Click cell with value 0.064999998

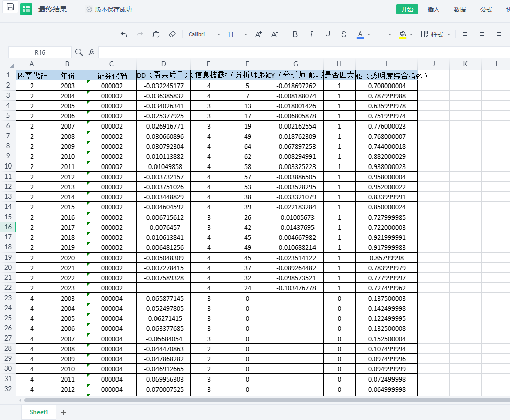386,389
